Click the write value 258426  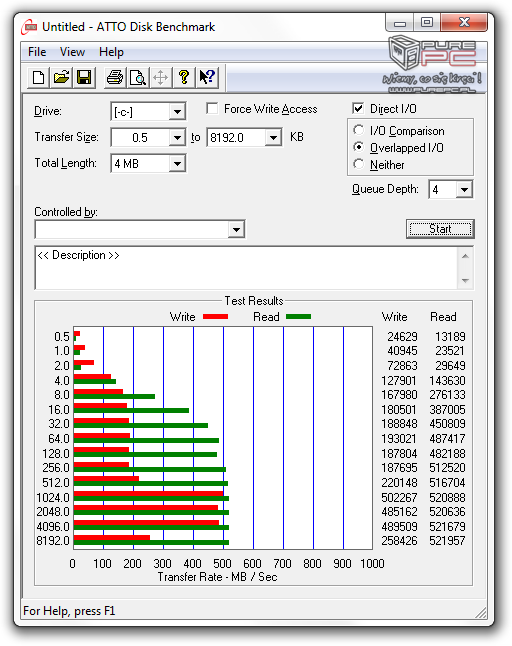[400, 541]
